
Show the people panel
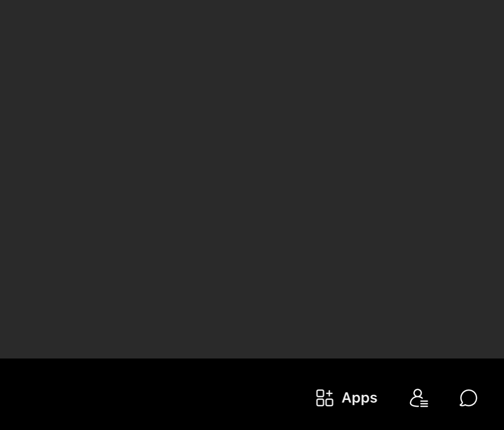click(x=419, y=398)
